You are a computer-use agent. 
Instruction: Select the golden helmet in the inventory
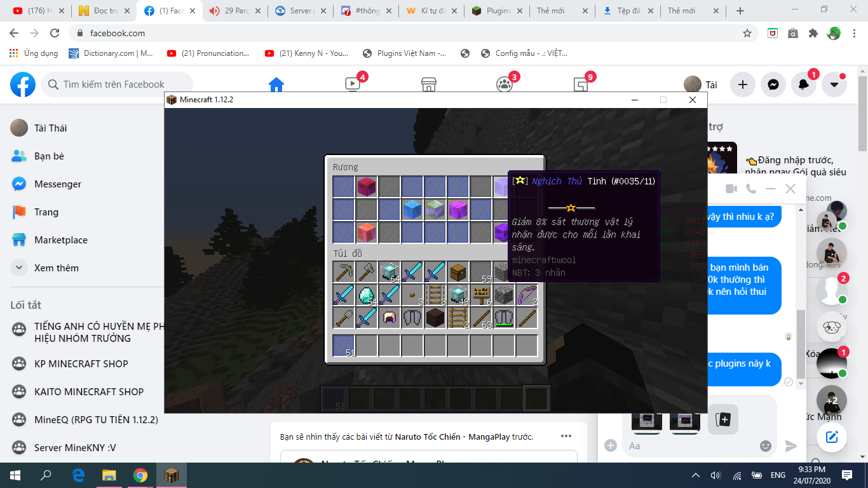(390, 318)
